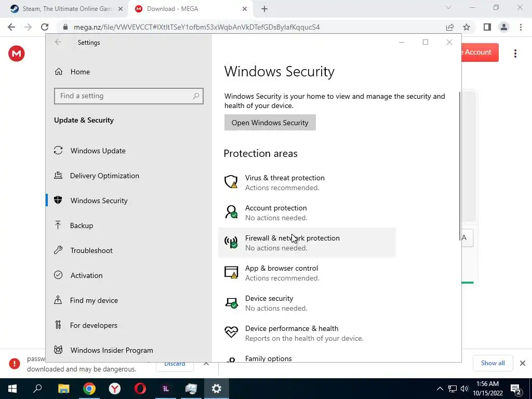
Task: Close the Steam browser tab
Action: click(121, 9)
